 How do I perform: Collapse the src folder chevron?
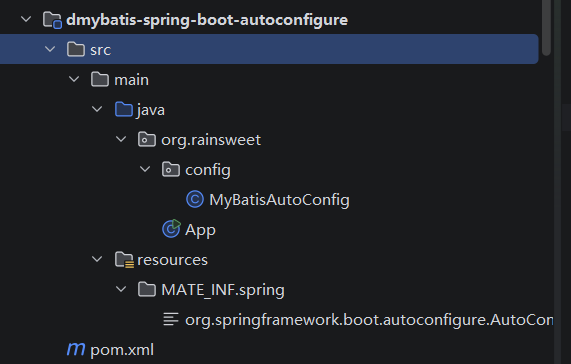point(50,48)
